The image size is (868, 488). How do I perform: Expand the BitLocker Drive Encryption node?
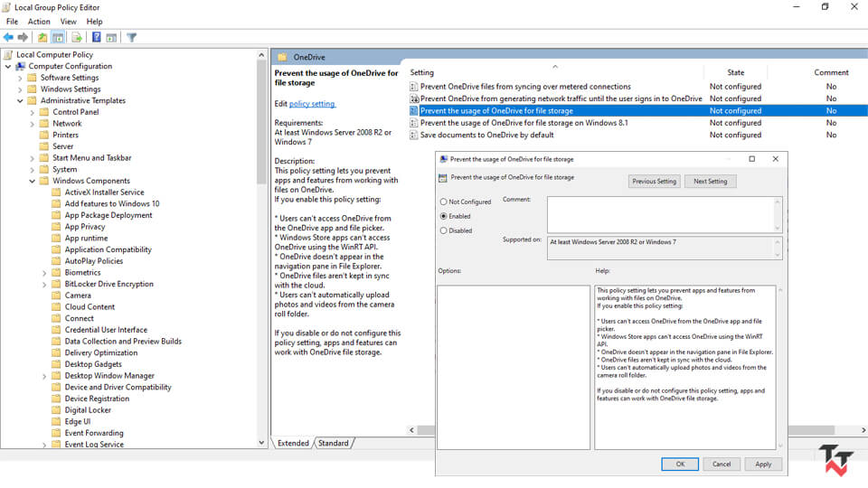pos(44,285)
